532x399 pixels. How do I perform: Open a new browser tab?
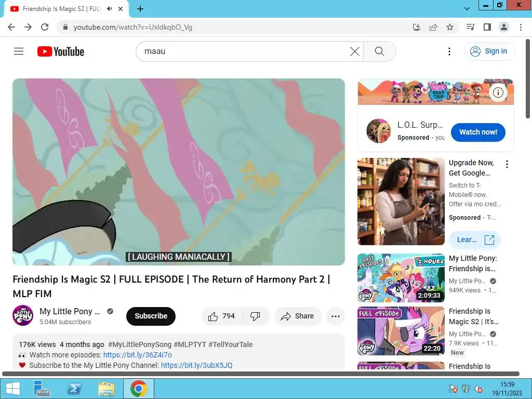tap(140, 9)
